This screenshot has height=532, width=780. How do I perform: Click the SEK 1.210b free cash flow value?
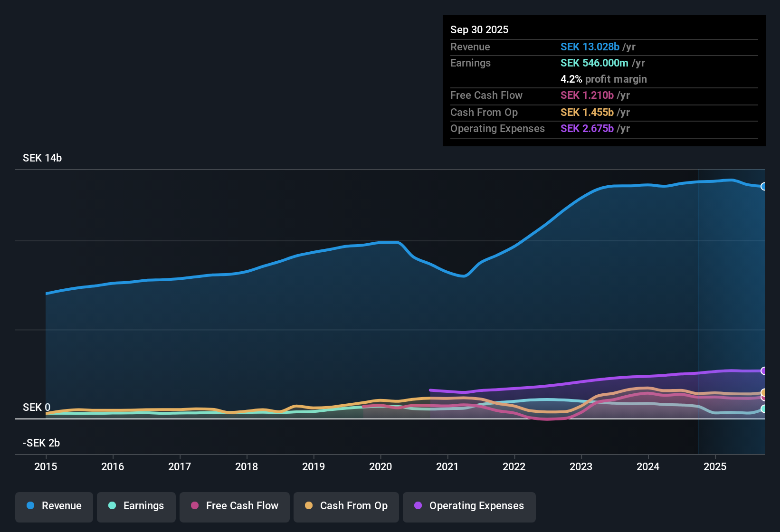coord(587,95)
